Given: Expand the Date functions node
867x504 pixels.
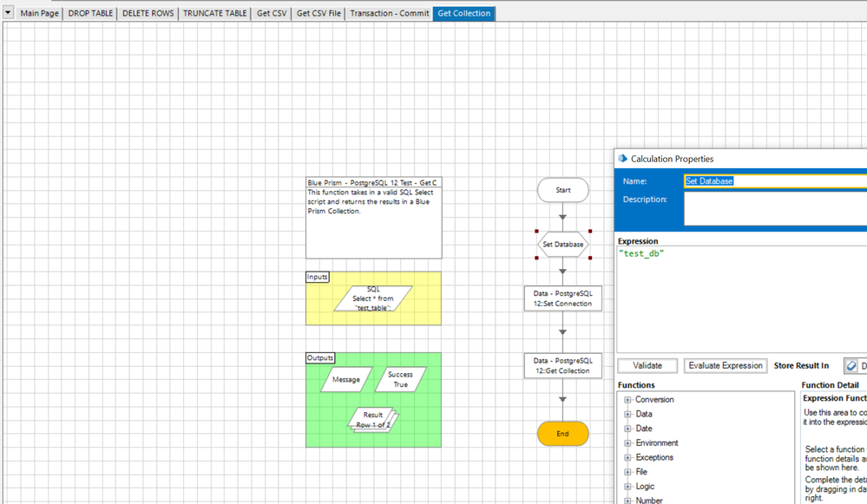Looking at the screenshot, I should pyautogui.click(x=627, y=429).
